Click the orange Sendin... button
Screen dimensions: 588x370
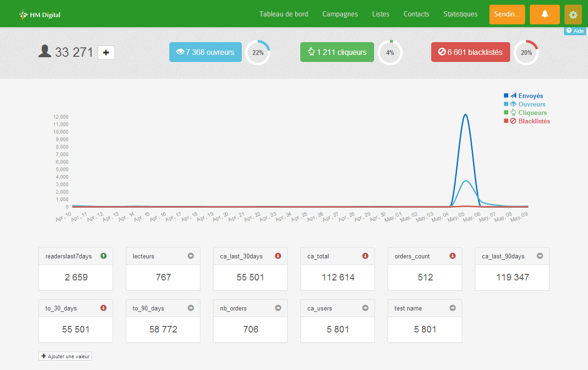[507, 14]
